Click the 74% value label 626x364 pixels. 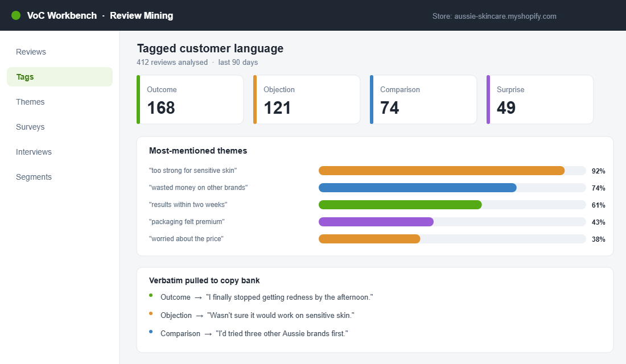tap(598, 188)
